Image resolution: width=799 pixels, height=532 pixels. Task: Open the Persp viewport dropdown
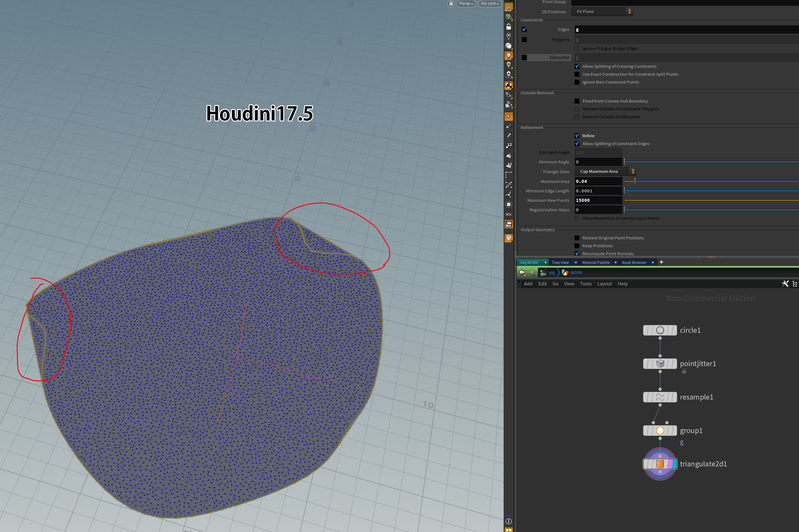[x=466, y=3]
